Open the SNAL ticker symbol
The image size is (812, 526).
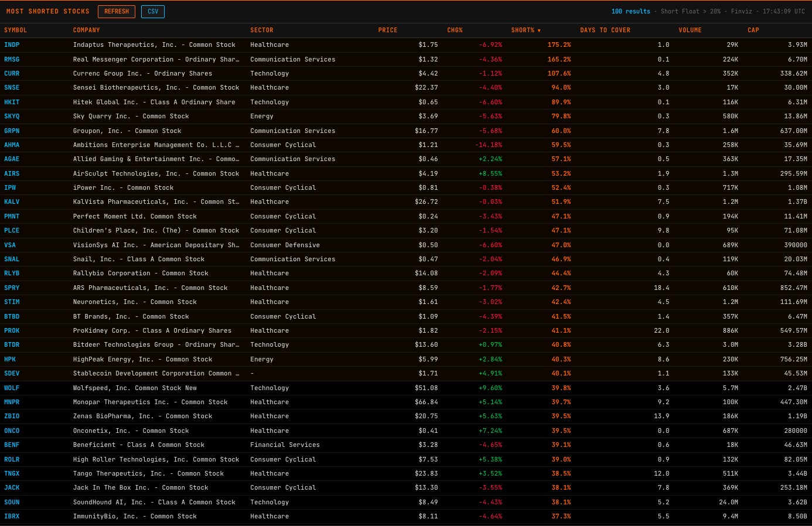(12, 259)
